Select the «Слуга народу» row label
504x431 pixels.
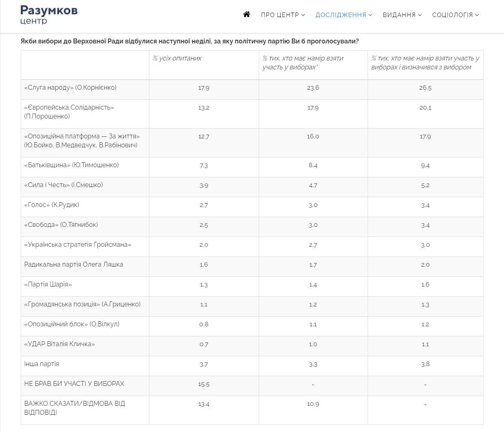click(x=70, y=88)
